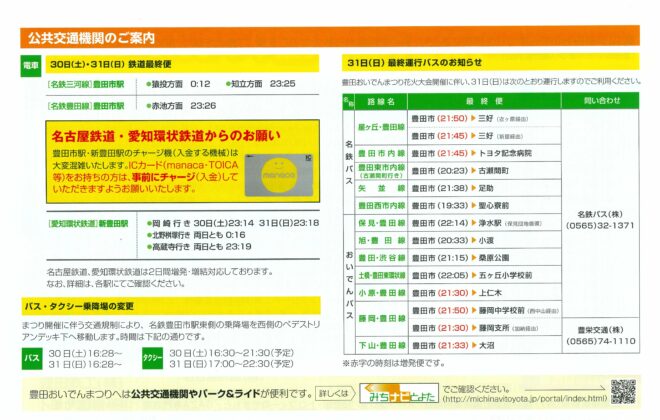The width and height of the screenshot is (660, 420).
Task: Click the ※赤字の時刻は増発便です note
Action: tap(394, 363)
